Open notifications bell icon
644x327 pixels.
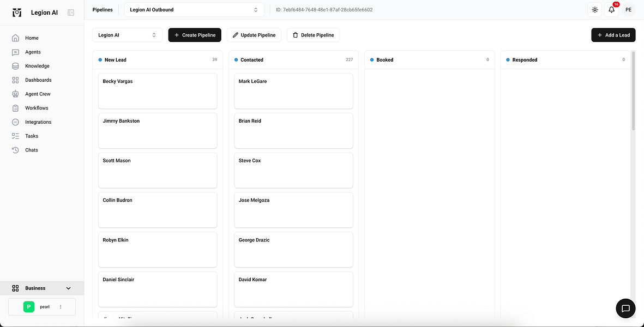click(611, 10)
